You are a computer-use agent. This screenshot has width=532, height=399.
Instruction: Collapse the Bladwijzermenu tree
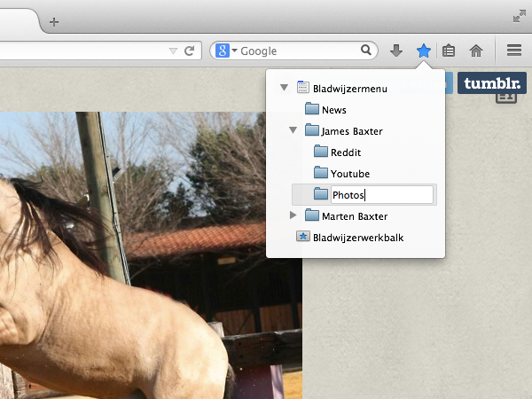click(285, 88)
